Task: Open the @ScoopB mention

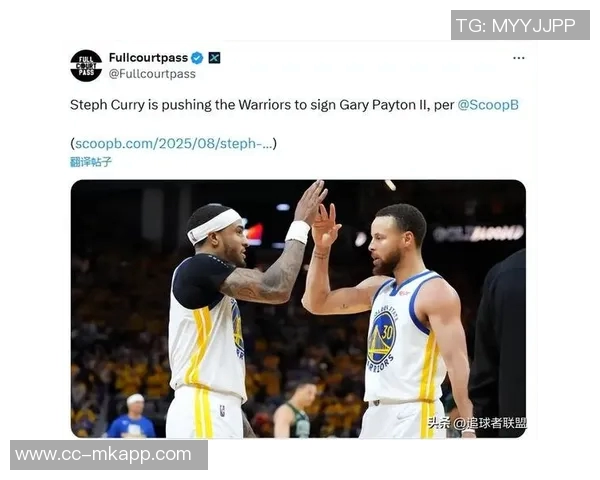Action: coord(488,104)
